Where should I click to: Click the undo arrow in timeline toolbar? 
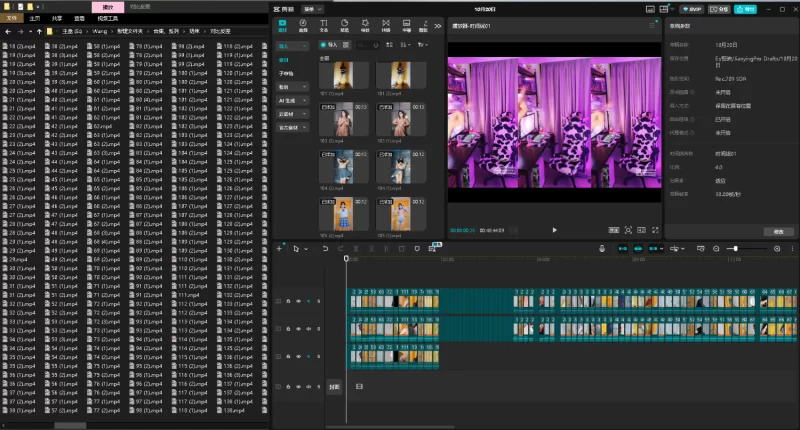coord(325,248)
